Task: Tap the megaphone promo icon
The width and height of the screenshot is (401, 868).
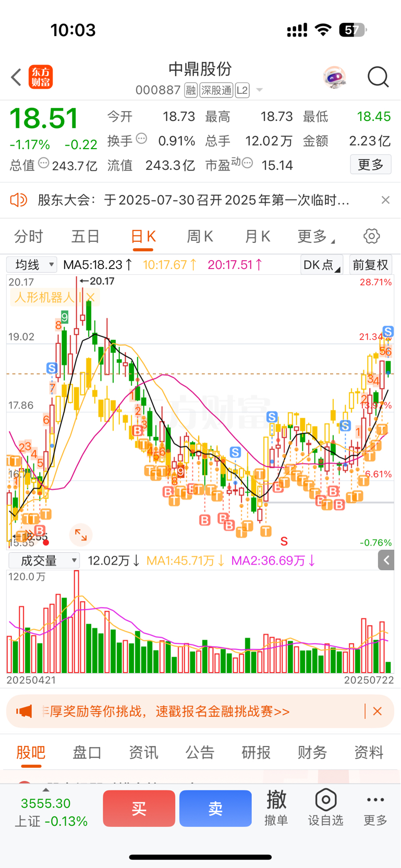Action: 24,711
